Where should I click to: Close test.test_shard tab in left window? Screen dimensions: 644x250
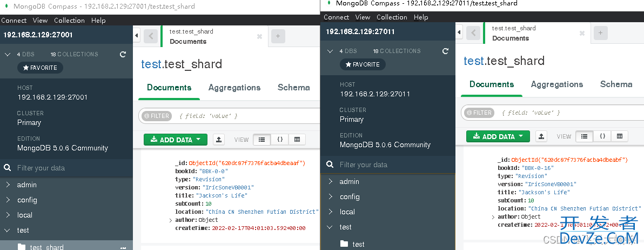click(259, 37)
